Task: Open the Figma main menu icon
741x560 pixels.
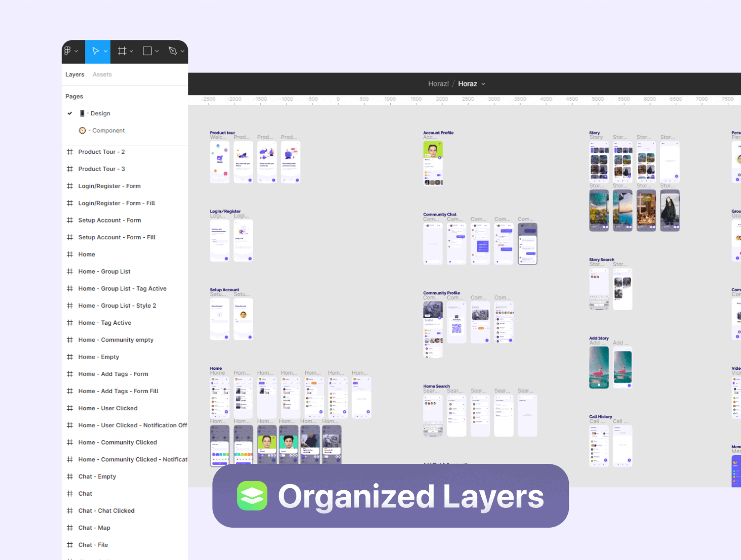Action: 68,51
